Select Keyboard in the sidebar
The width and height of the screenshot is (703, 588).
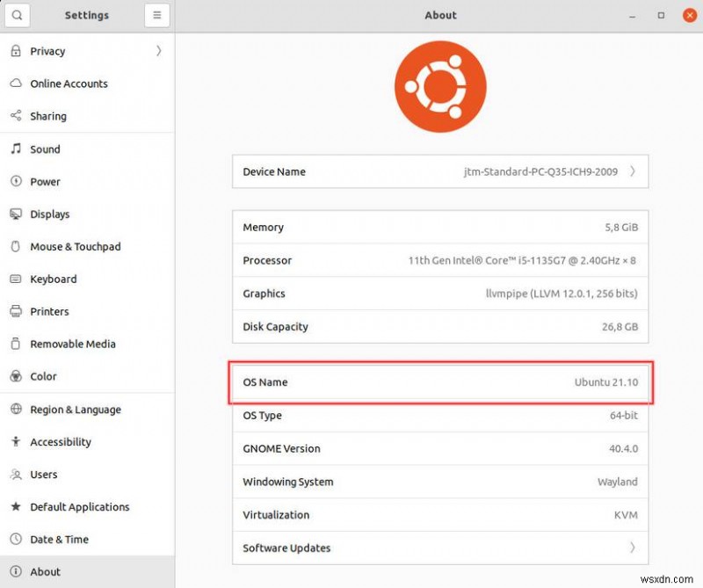pyautogui.click(x=87, y=279)
